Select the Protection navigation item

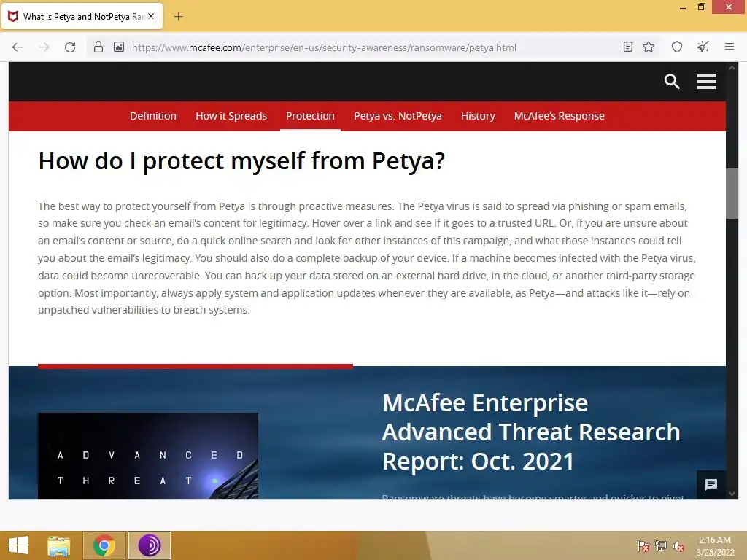pyautogui.click(x=310, y=116)
